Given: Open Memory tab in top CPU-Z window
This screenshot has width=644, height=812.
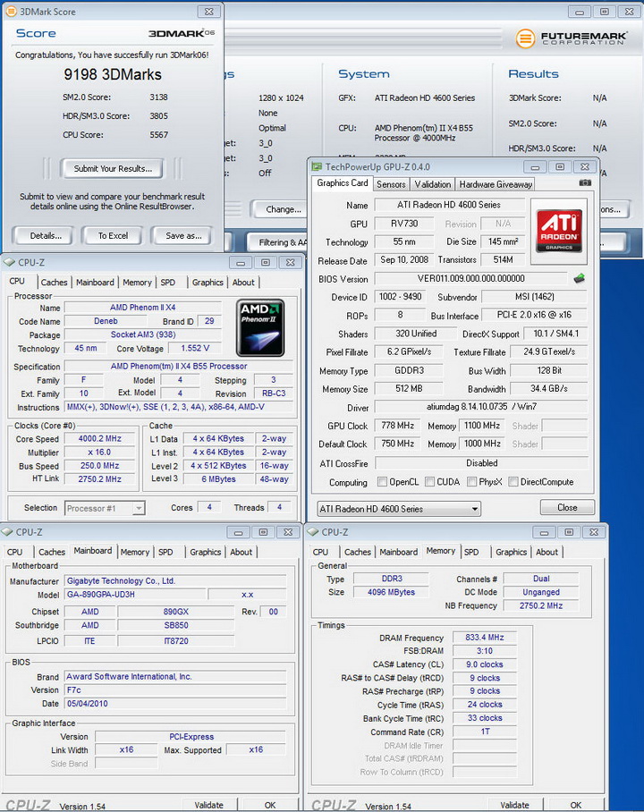Looking at the screenshot, I should 137,283.
